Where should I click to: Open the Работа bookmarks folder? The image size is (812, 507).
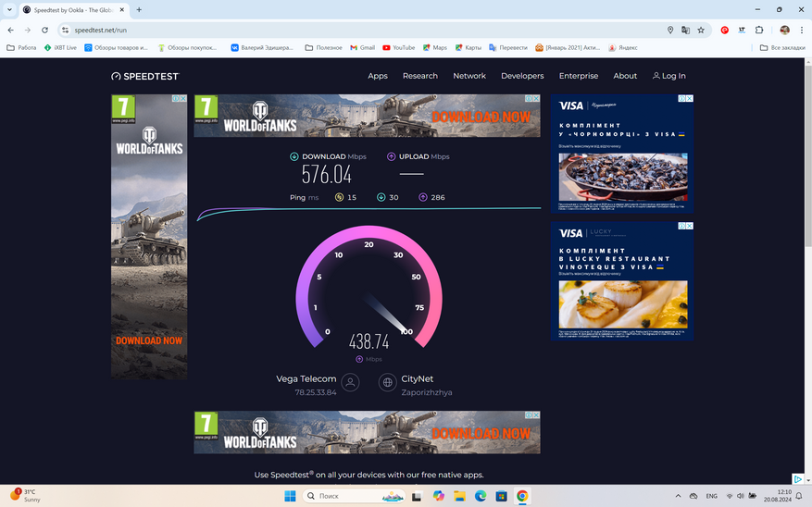tap(21, 47)
